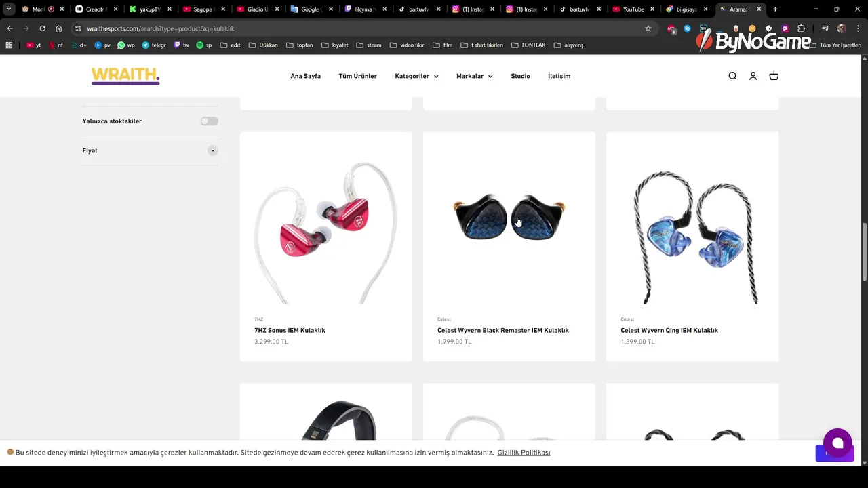Open 7HZ Sonus IEM Kulaklık product link
The image size is (868, 488).
(x=290, y=331)
